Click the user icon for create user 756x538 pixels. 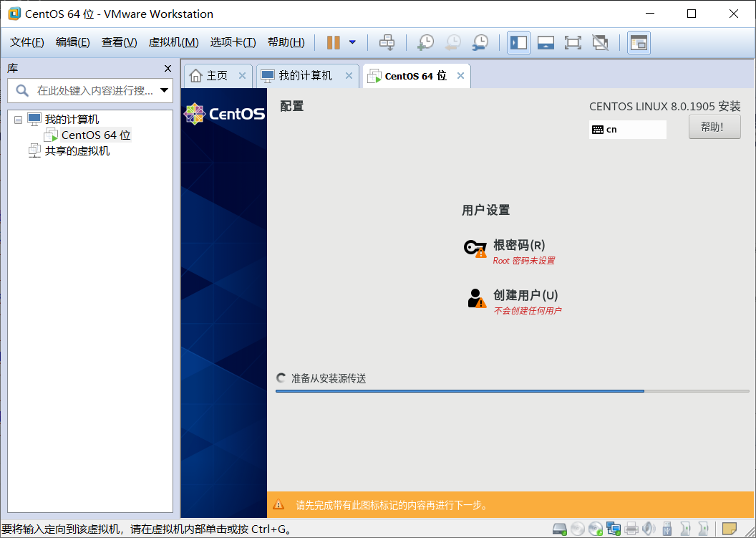pyautogui.click(x=476, y=298)
